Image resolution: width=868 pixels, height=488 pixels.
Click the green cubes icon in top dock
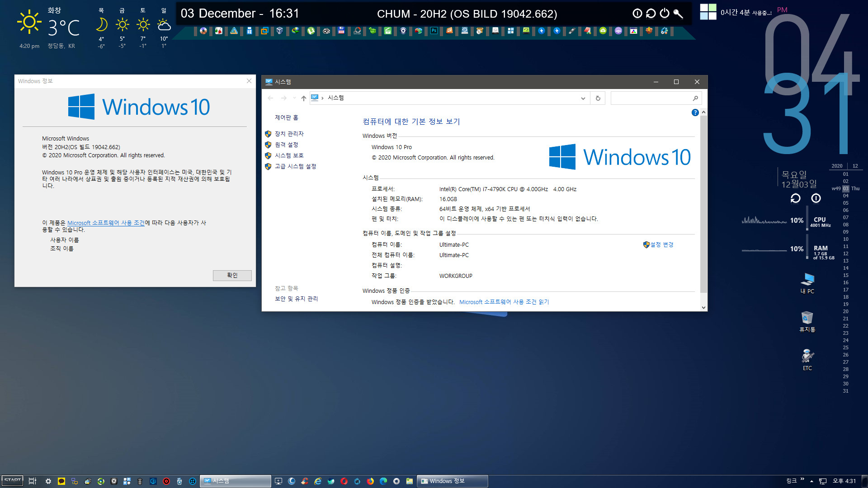click(x=372, y=31)
